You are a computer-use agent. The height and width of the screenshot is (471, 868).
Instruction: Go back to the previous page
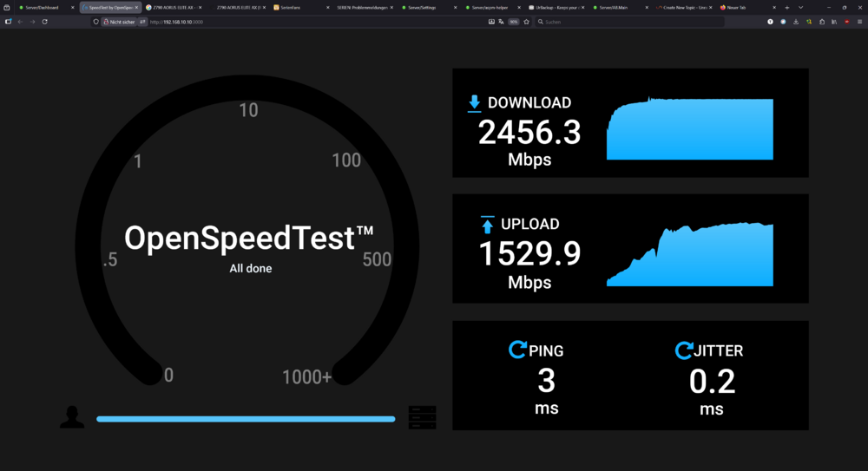click(21, 22)
